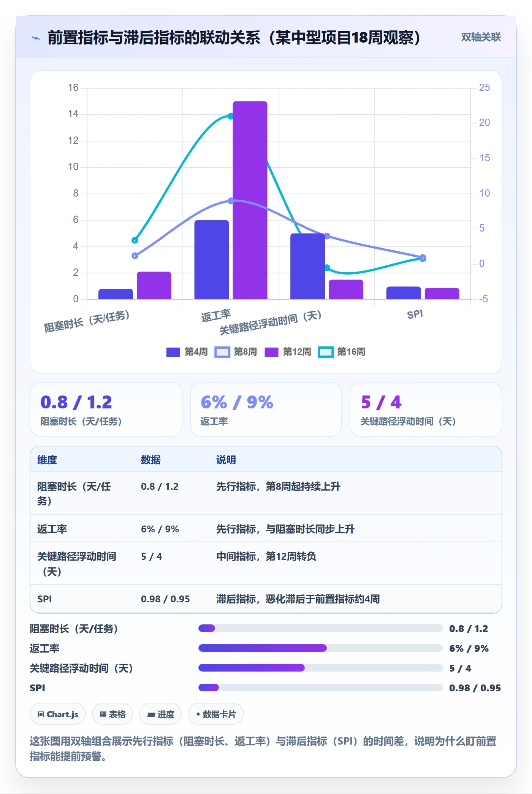Viewport: 532px width, 794px height.
Task: Click the blue 返工率 第4周 bar
Action: click(212, 260)
